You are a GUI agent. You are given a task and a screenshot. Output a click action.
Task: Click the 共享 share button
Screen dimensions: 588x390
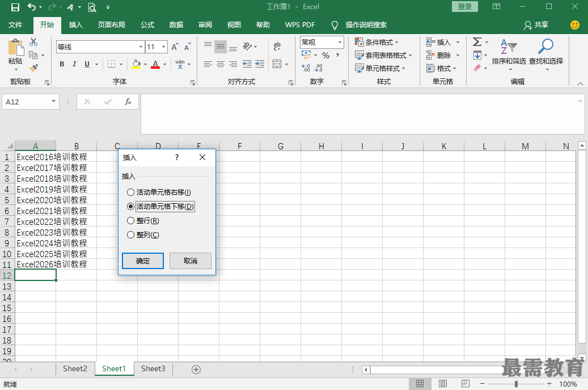[536, 25]
